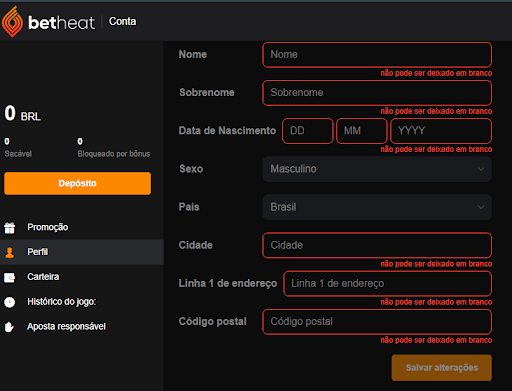Click the Salvar alterações button
Screen dimensions: 512x391
pyautogui.click(x=442, y=368)
